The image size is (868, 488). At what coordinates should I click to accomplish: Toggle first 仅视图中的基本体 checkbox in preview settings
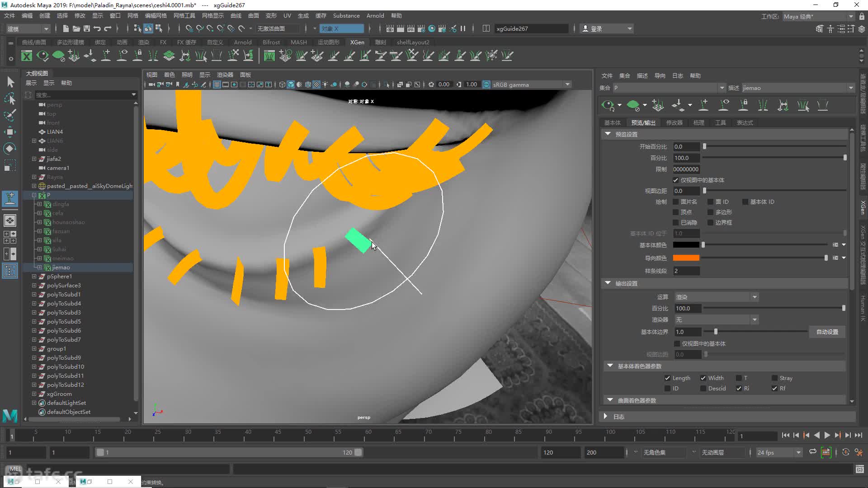(676, 180)
